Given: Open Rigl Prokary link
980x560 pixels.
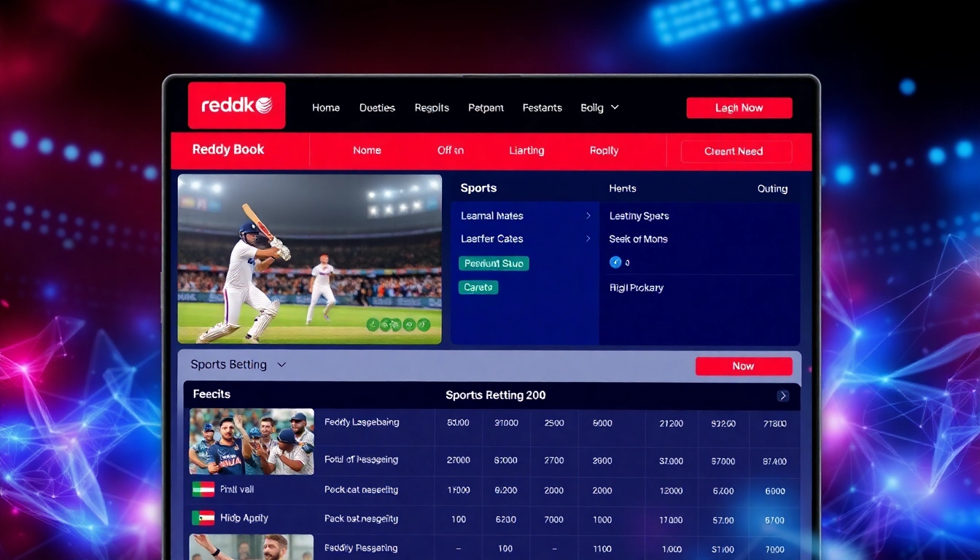Looking at the screenshot, I should [636, 288].
